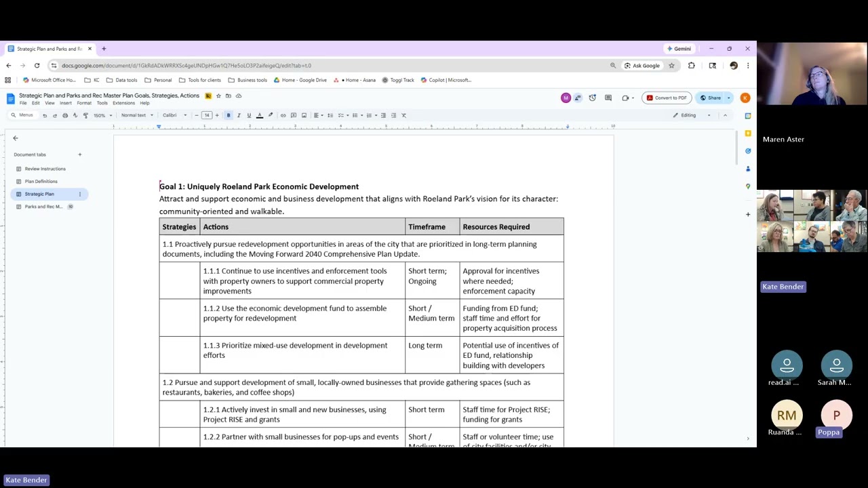Screen dimensions: 868x488
Task: Open the highlight color picker
Action: tap(270, 115)
